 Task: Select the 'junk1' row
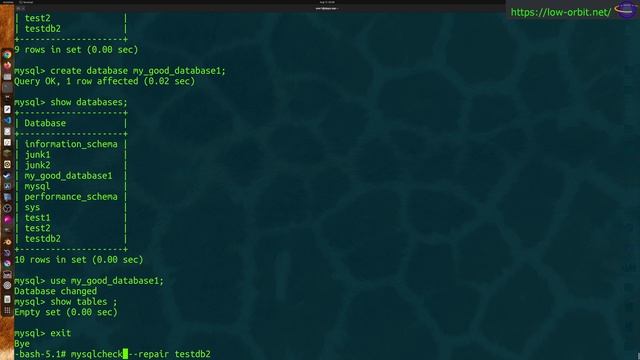click(71, 155)
